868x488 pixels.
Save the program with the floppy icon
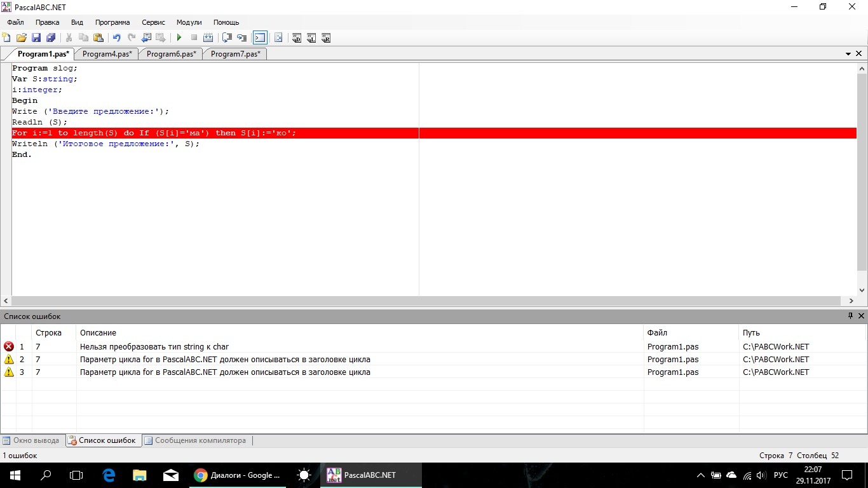[x=36, y=38]
